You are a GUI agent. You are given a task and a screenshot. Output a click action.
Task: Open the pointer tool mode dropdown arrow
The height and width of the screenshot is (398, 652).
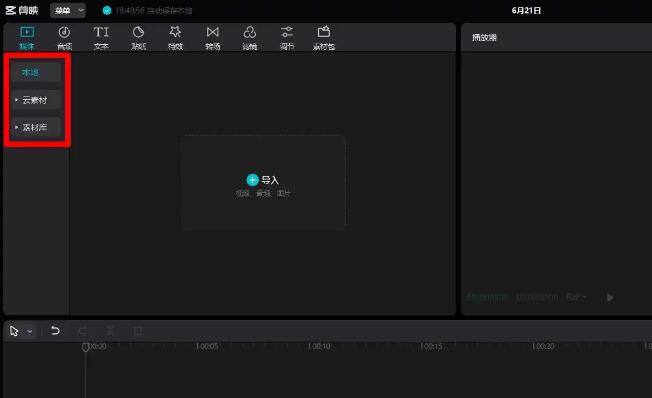[x=30, y=331]
